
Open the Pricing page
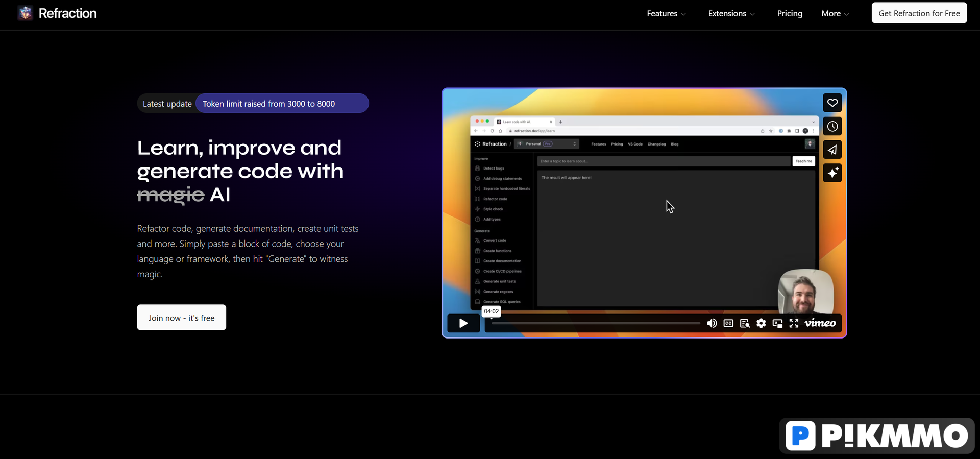pos(790,13)
